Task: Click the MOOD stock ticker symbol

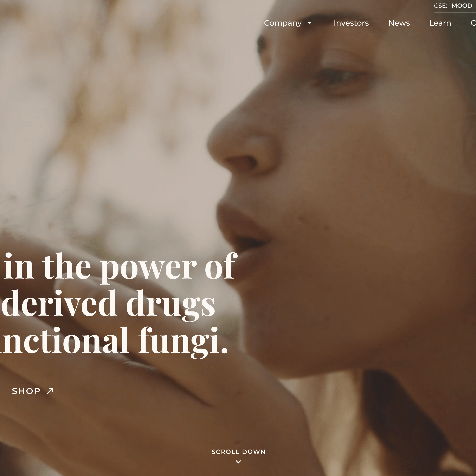Action: tap(462, 6)
